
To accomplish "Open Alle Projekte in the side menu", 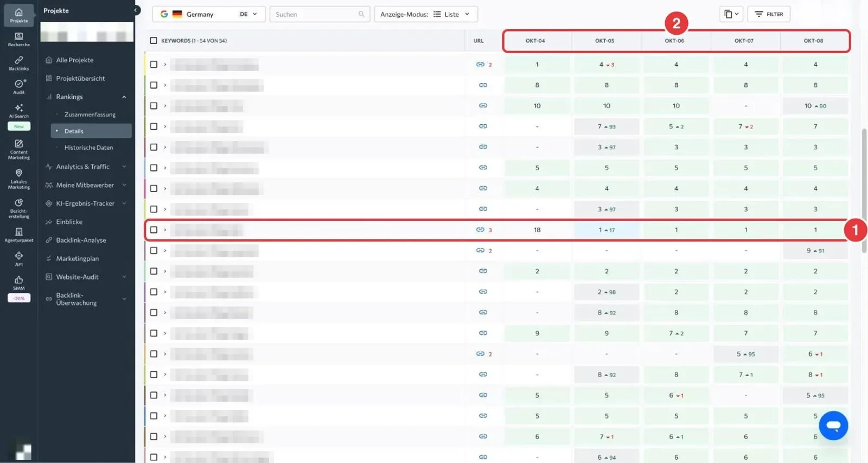I will pos(75,60).
